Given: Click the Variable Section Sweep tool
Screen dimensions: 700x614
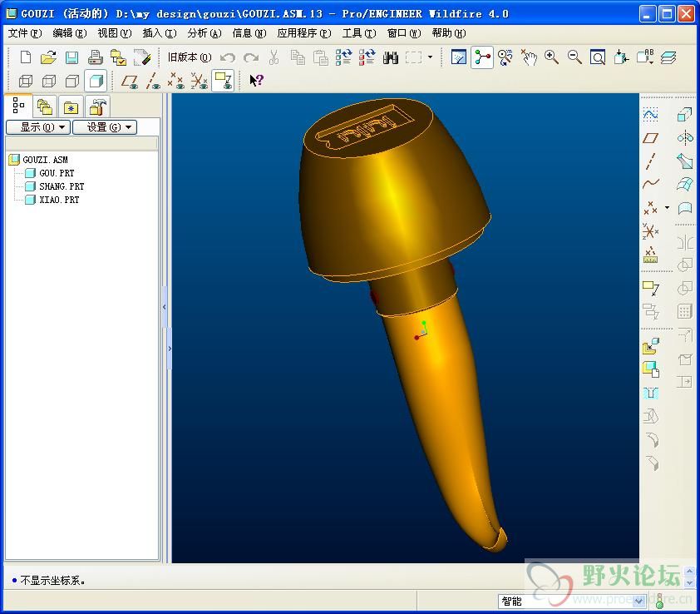Looking at the screenshot, I should [683, 161].
